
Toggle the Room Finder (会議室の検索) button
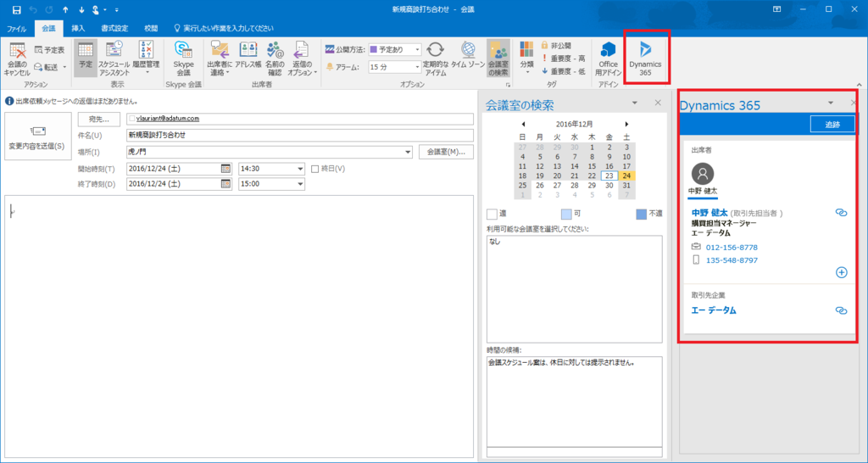point(498,59)
